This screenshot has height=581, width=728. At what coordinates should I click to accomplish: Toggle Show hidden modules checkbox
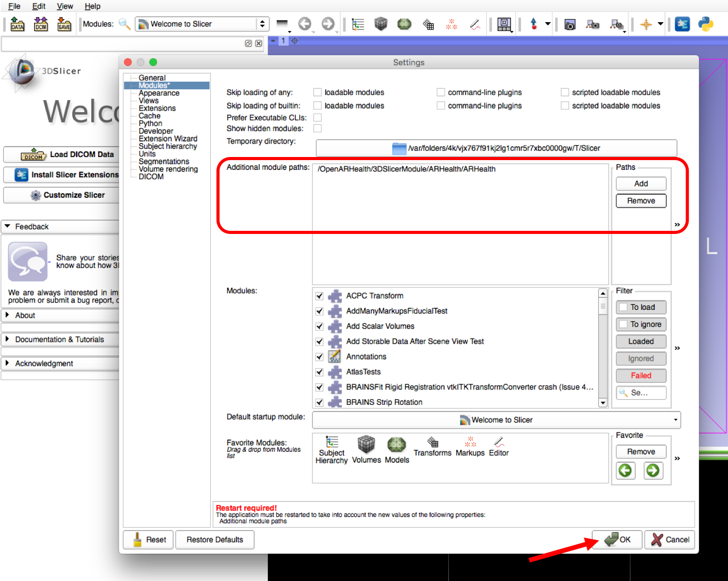tap(318, 128)
